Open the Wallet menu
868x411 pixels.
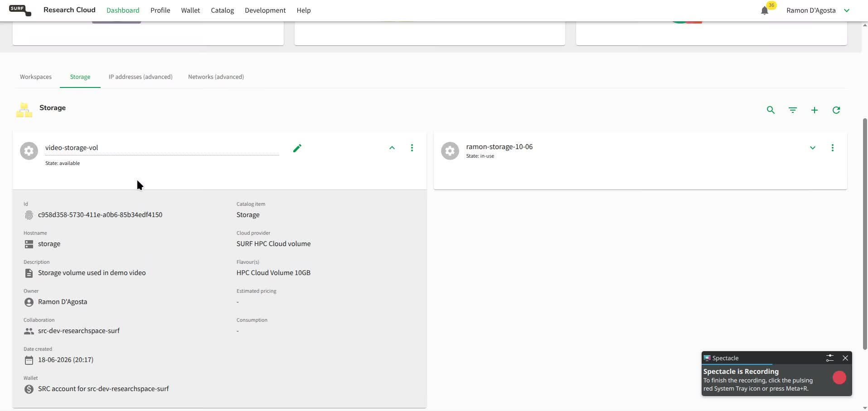click(x=190, y=10)
